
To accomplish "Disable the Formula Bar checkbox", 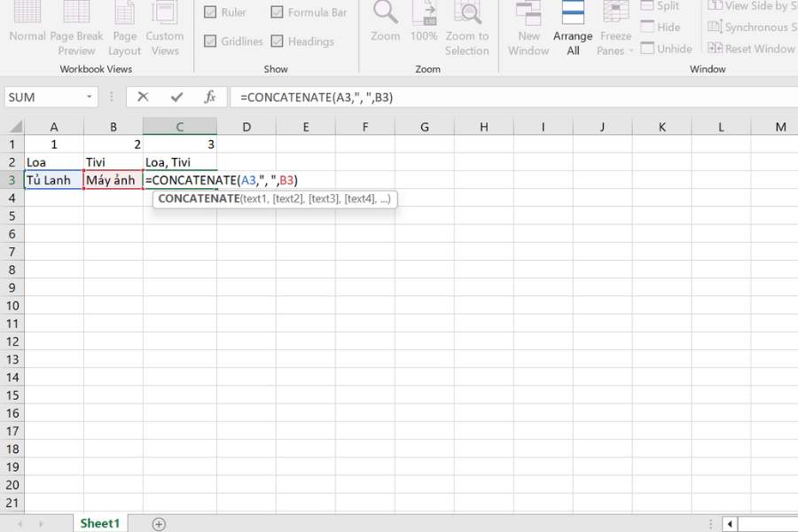I will click(x=278, y=12).
